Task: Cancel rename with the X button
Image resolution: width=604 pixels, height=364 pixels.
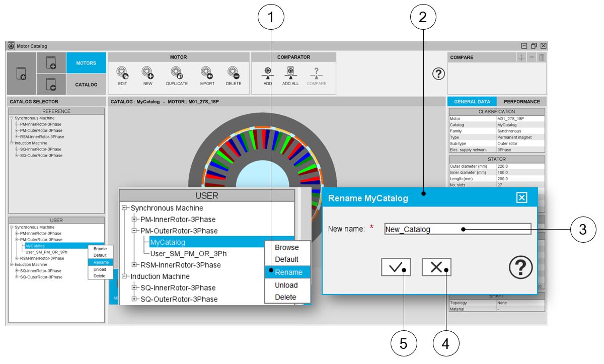Action: click(436, 268)
